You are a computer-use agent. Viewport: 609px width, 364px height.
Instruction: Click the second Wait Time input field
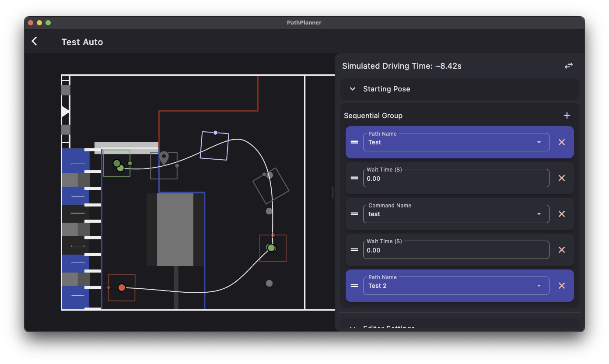456,250
